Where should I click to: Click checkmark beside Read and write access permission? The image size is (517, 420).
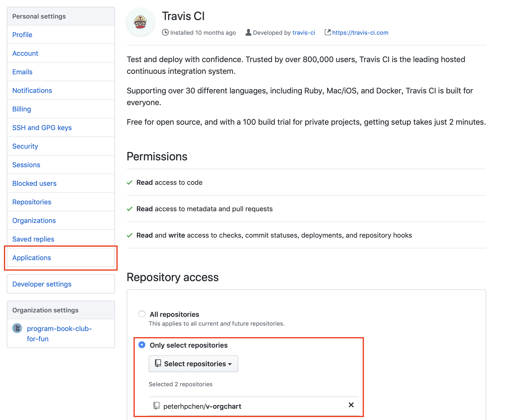point(130,235)
